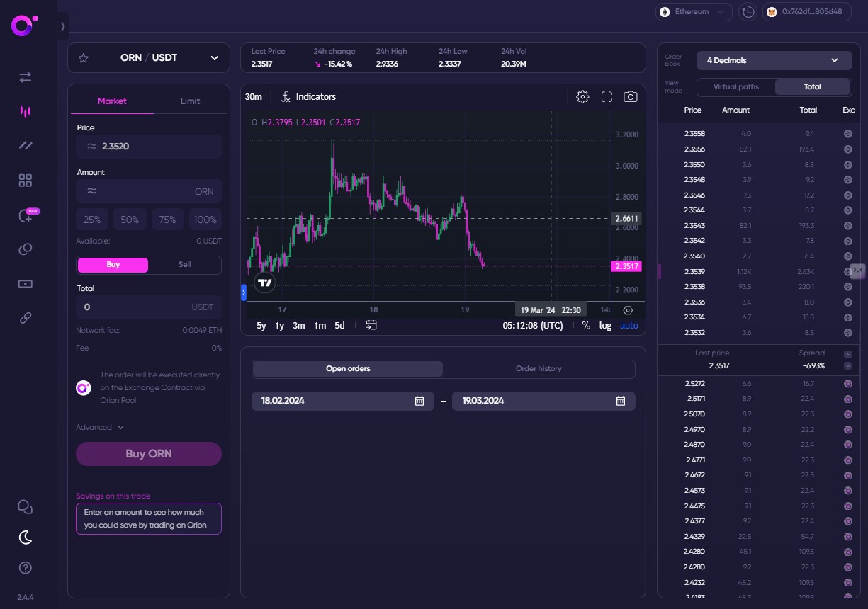Click the star icon to favorite ORN/USDT

coord(84,58)
